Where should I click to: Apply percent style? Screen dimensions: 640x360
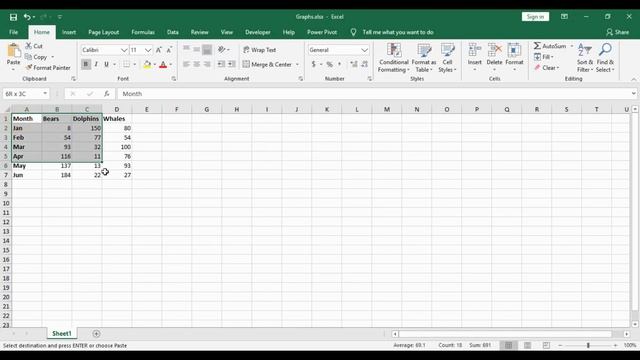(x=329, y=64)
